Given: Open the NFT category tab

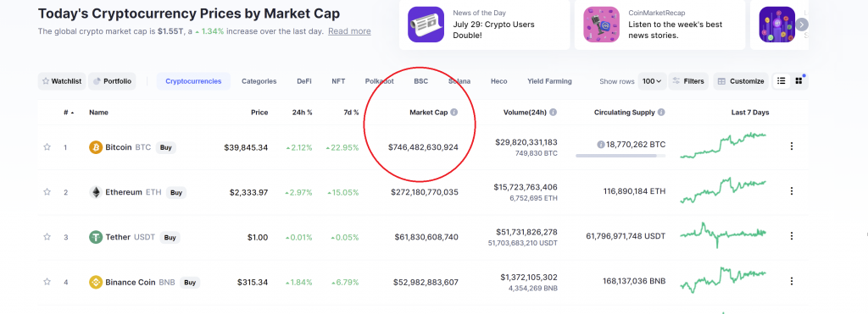Looking at the screenshot, I should 338,81.
